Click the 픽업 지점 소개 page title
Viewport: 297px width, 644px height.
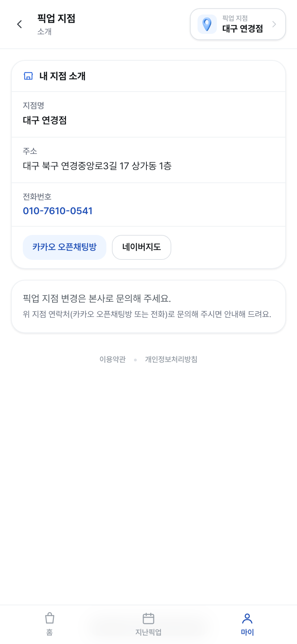click(56, 24)
